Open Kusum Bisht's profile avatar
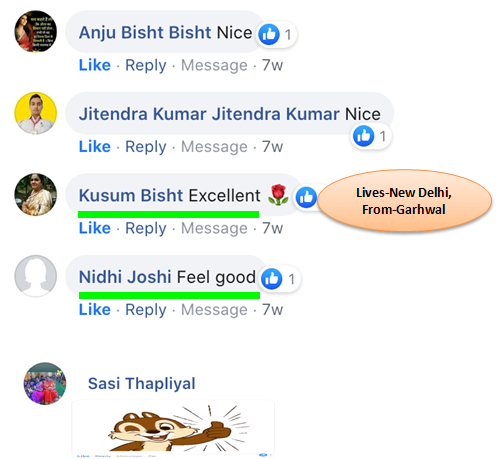498x459 pixels. coord(36,195)
